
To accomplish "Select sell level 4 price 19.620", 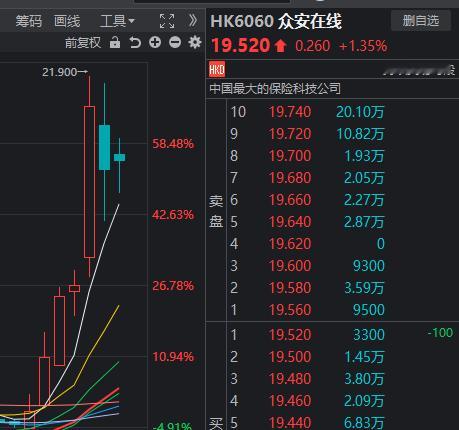I will click(290, 244).
